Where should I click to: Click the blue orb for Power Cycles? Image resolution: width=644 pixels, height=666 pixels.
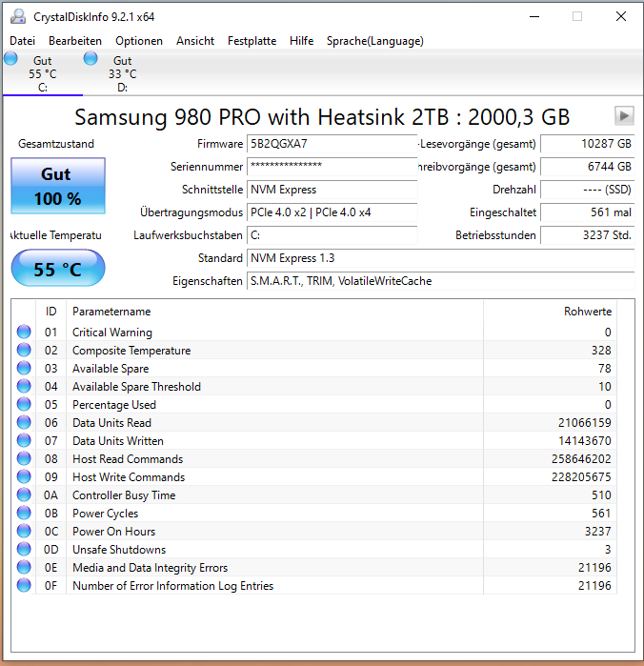[x=24, y=514]
